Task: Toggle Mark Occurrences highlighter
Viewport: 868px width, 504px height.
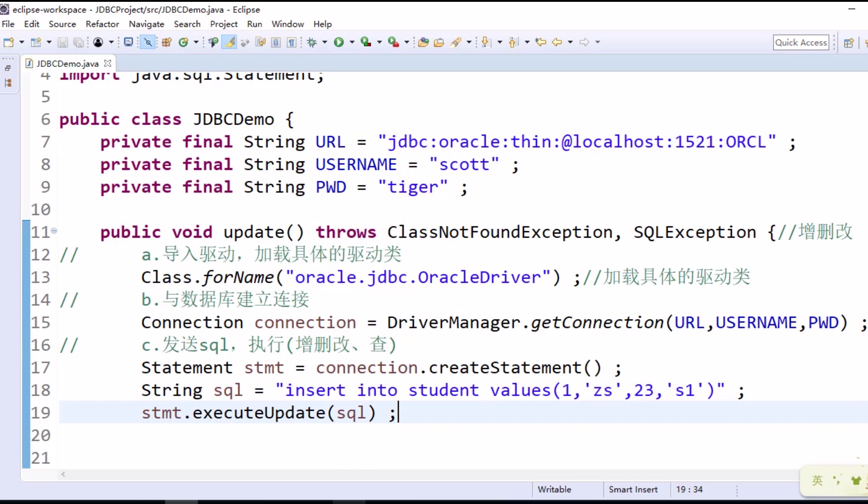Action: (x=229, y=42)
